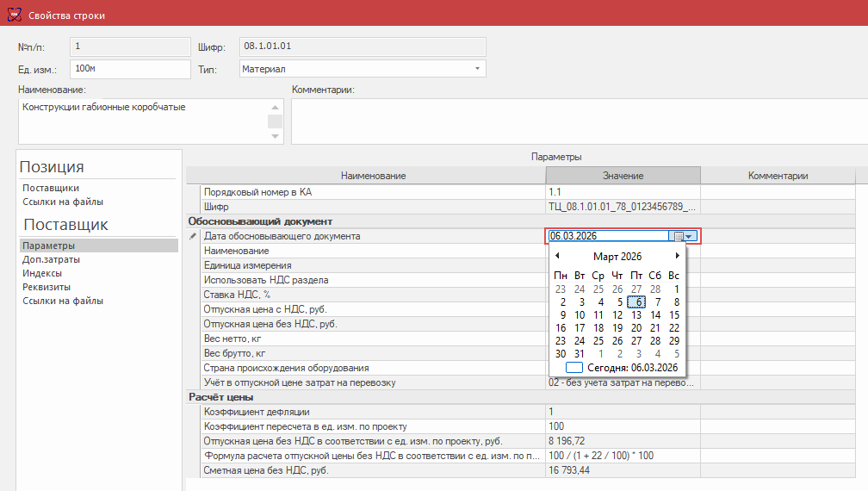Viewport: 868px width, 491px height.
Task: Click the Март 2026 calendar header
Action: coord(617,257)
